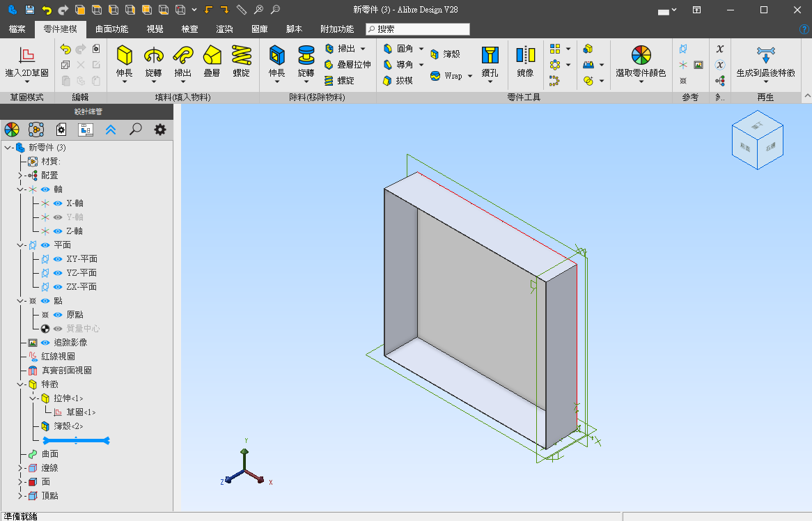Expand the 配置 tree node

(x=19, y=176)
